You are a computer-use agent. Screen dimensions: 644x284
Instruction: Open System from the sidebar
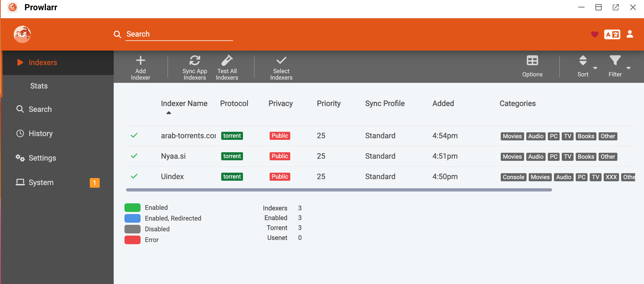click(x=41, y=182)
